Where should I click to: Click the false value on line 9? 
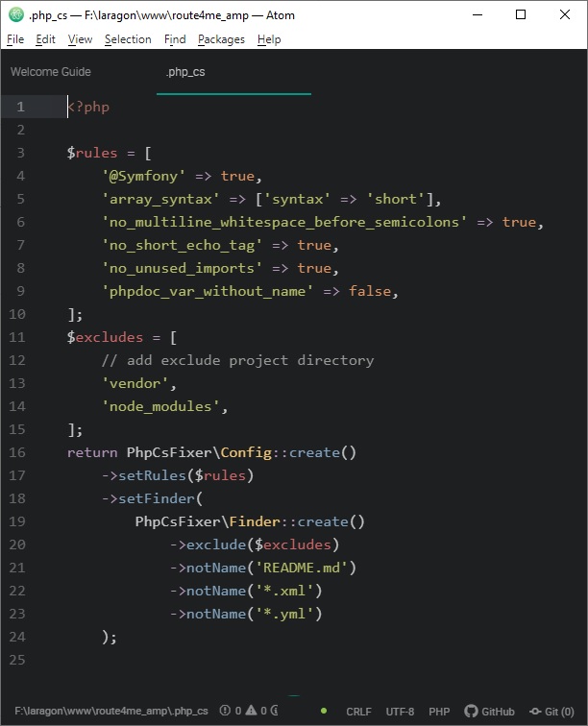[370, 291]
